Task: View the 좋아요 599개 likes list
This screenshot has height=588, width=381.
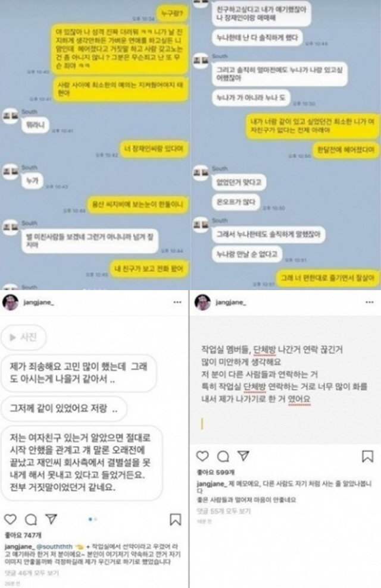Action: point(216,473)
